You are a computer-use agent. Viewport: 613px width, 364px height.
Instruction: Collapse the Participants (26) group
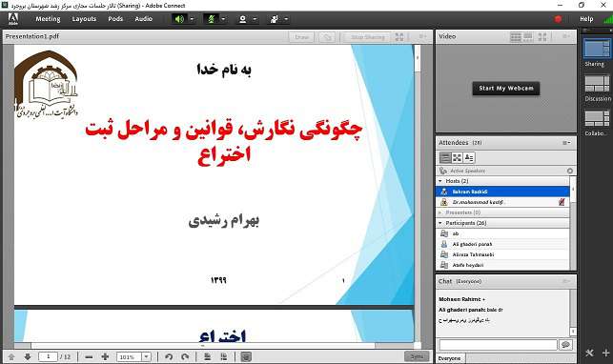coord(440,223)
